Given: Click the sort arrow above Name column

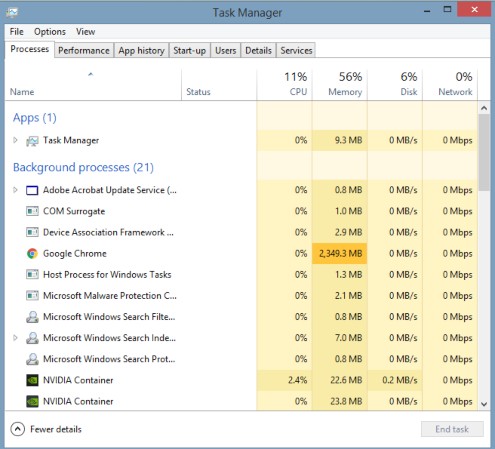Looking at the screenshot, I should point(90,74).
